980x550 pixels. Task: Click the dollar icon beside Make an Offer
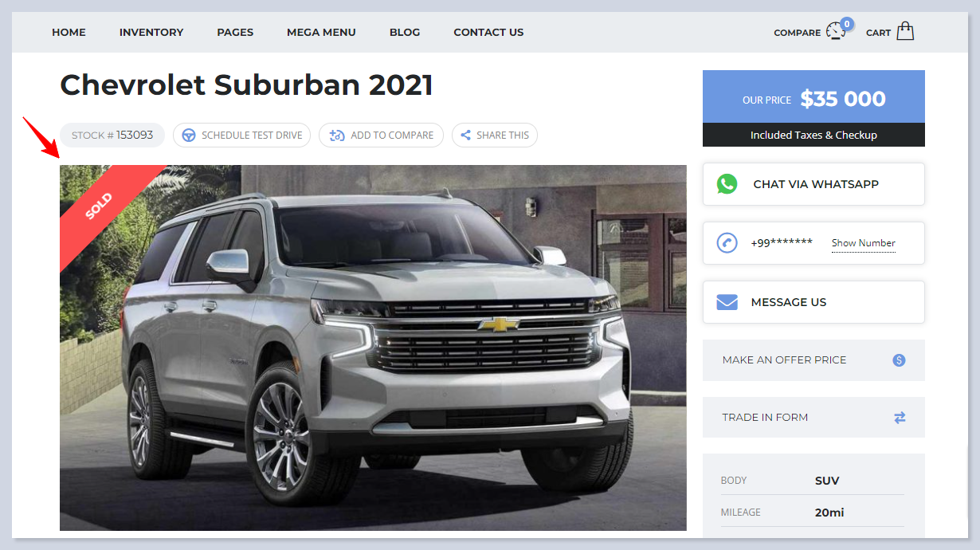[899, 360]
